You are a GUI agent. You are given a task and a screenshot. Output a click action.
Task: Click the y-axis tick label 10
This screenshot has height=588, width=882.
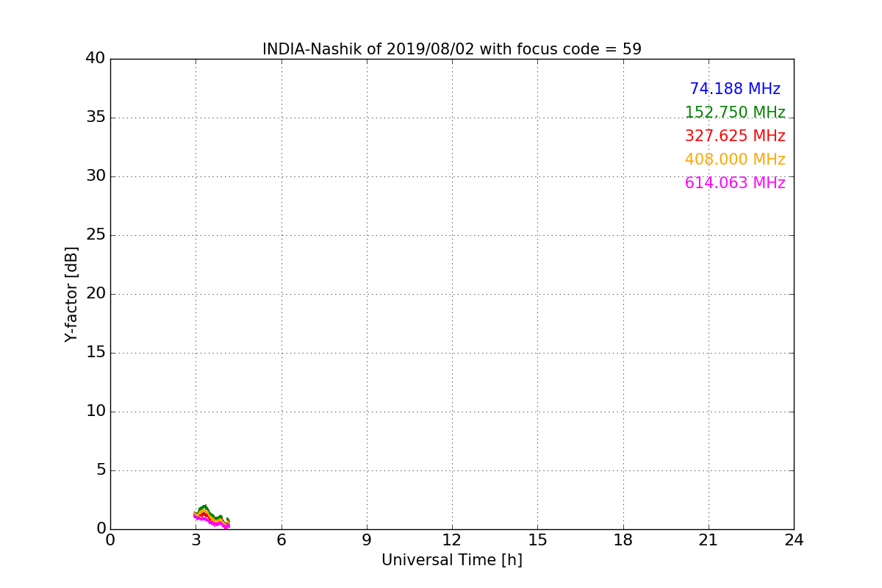[96, 412]
